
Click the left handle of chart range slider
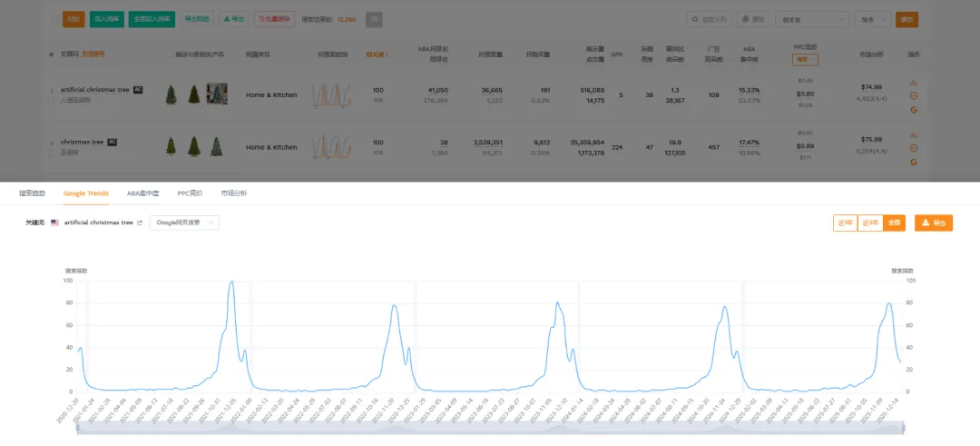point(77,428)
